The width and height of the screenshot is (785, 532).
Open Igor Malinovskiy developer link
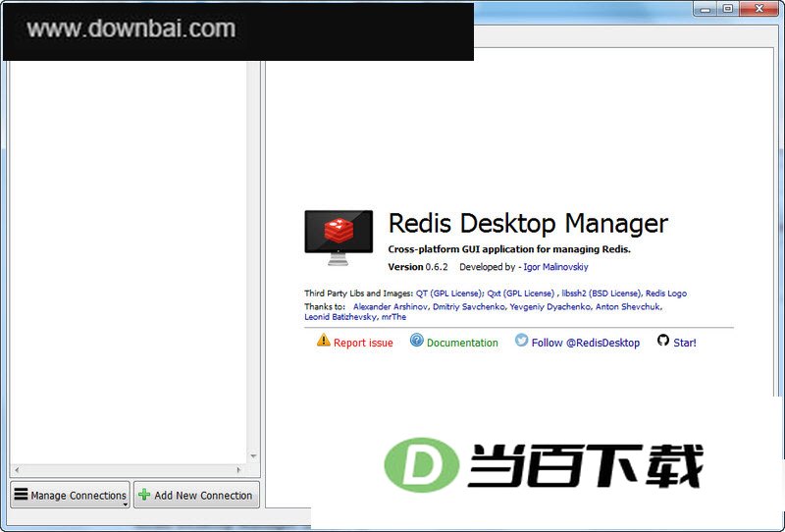pos(555,267)
